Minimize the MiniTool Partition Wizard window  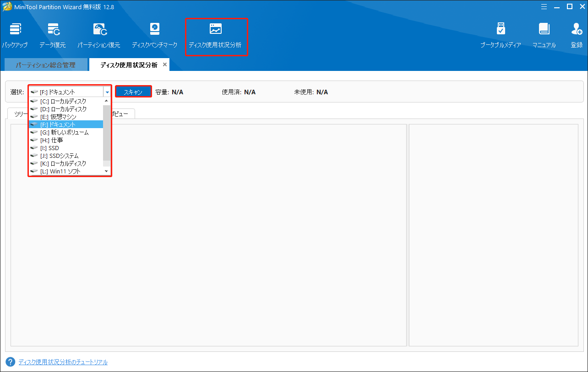pos(557,7)
